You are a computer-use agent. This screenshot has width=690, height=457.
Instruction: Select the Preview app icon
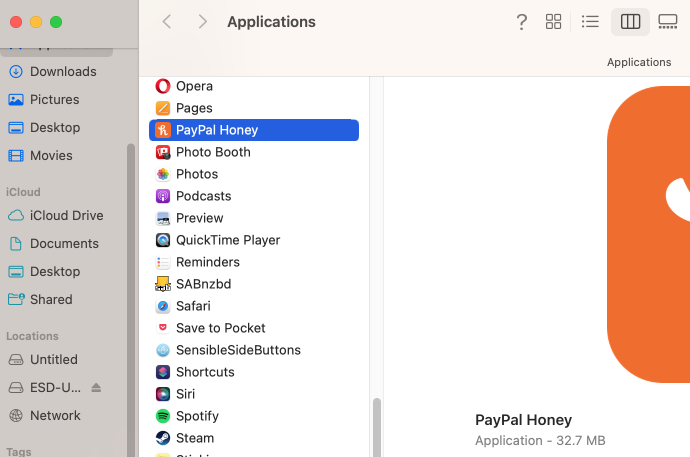(x=163, y=218)
